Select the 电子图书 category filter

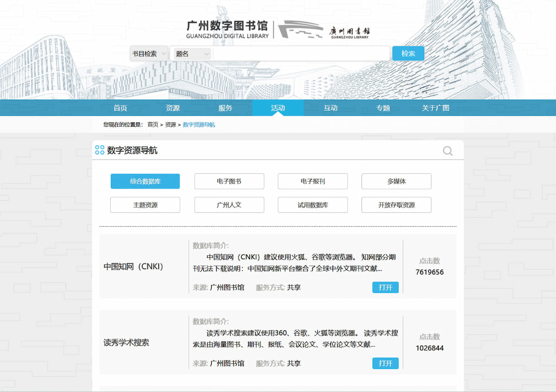click(x=229, y=181)
